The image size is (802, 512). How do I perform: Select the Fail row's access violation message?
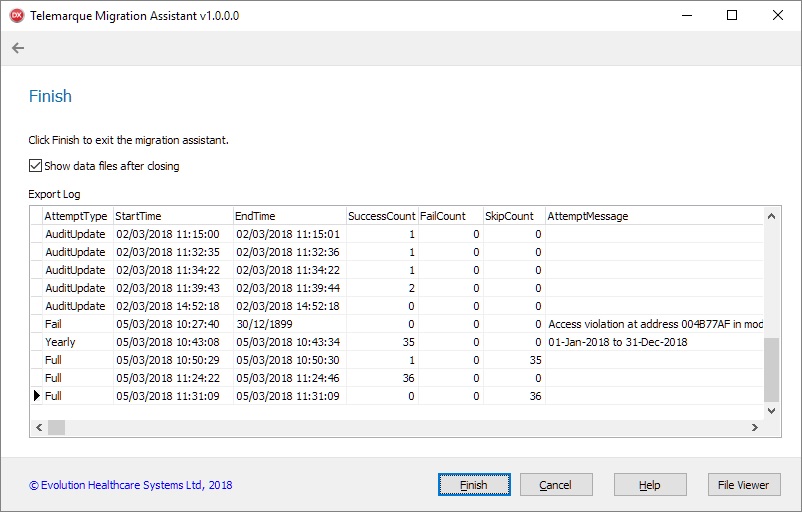(654, 324)
